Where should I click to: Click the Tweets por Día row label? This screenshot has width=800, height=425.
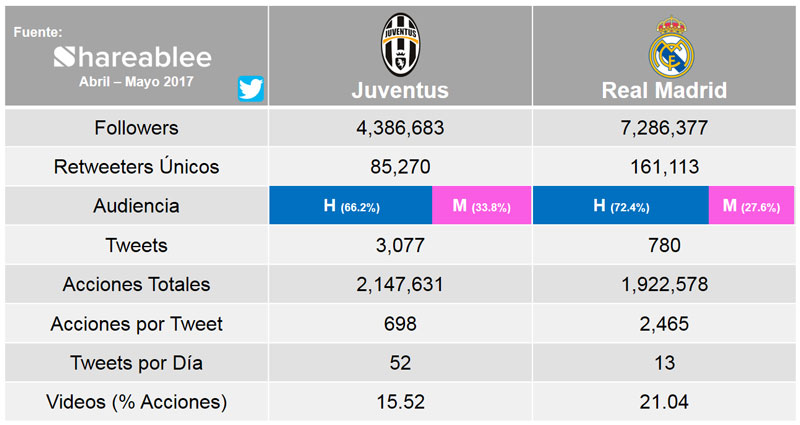[136, 363]
